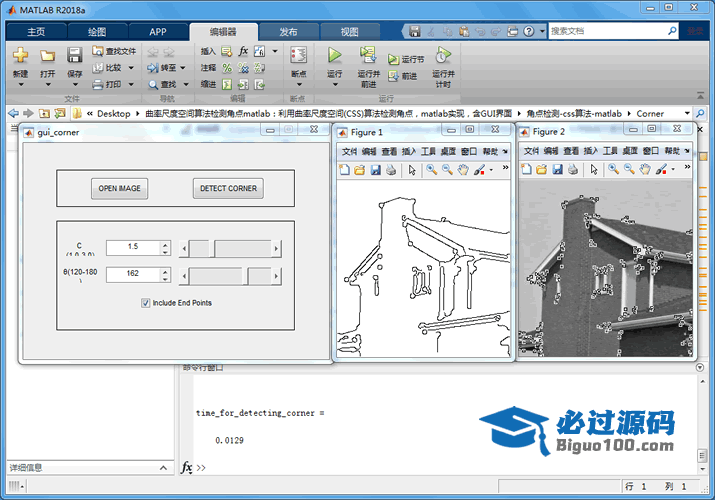Open the 工具 menu in Figure 1

coord(428,151)
